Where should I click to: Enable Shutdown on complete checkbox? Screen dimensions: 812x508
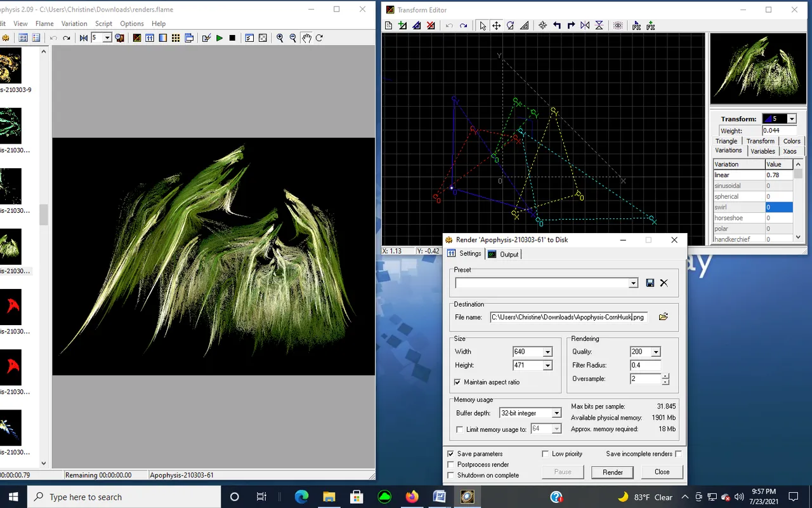pyautogui.click(x=451, y=476)
